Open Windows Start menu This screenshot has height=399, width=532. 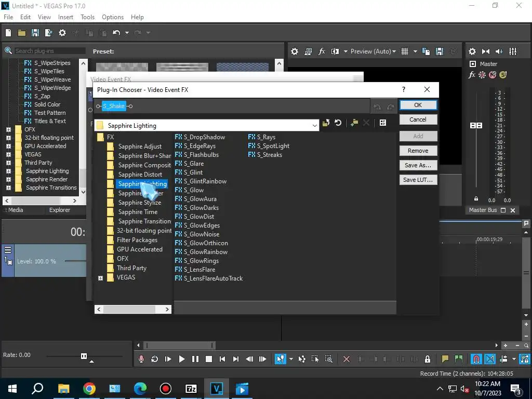tap(12, 389)
